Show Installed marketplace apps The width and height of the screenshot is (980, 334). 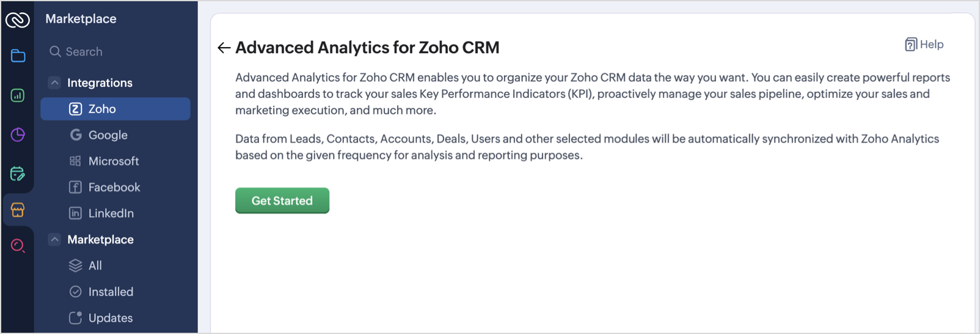(110, 292)
